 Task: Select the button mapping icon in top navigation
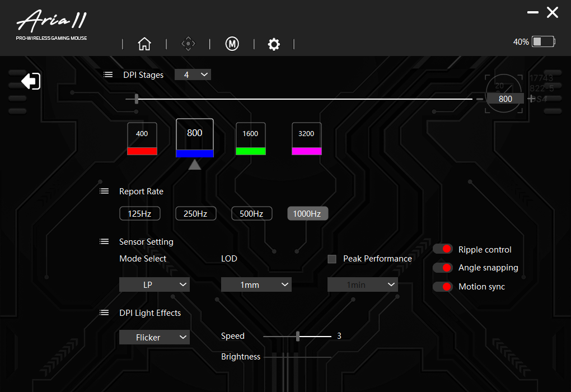189,44
